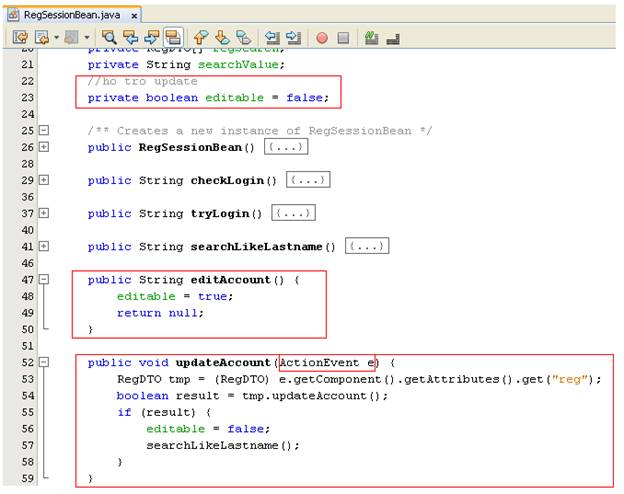The image size is (624, 494).
Task: Stop macro recording with gray square
Action: coord(343,38)
